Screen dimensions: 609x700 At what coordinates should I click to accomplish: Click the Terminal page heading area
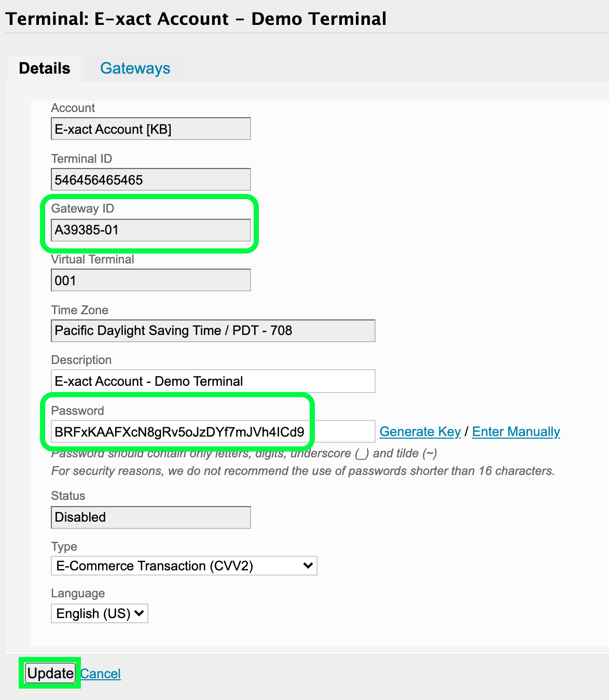point(196,19)
